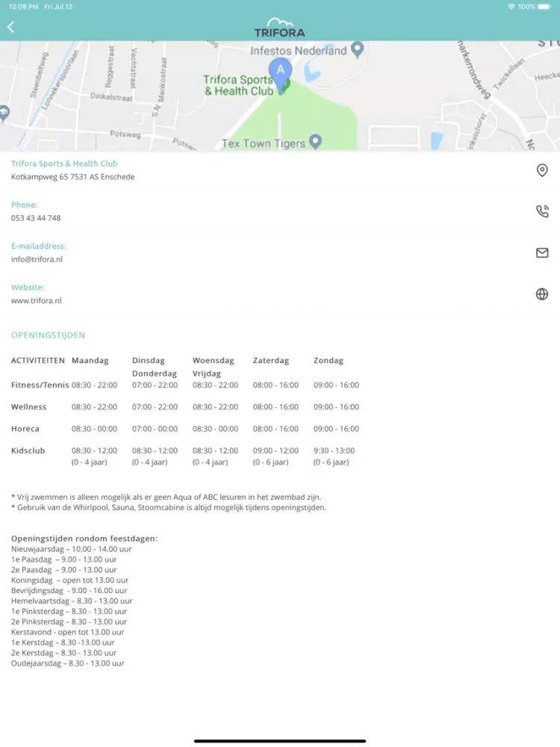560x747 pixels.
Task: Tap the Hemelvaartsdag hours line
Action: click(x=72, y=601)
